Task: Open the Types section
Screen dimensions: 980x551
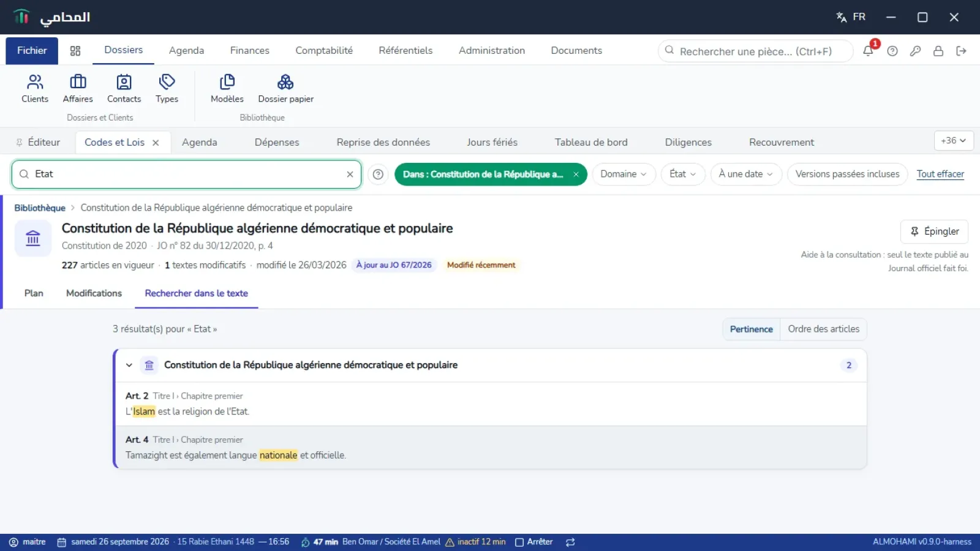Action: [167, 89]
